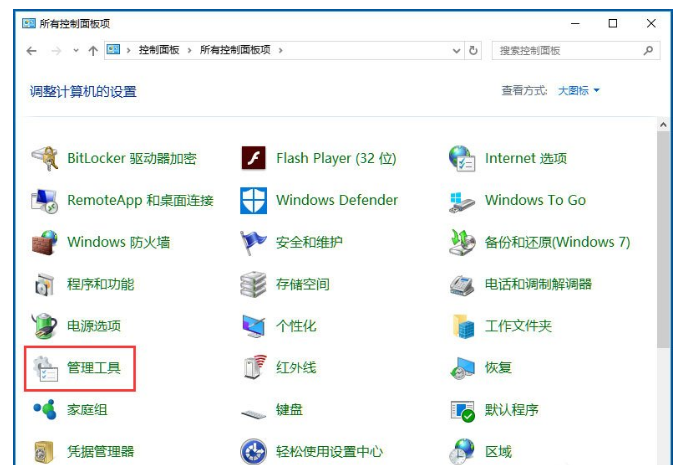The image size is (681, 465).
Task: Expand the address bar history dropdown
Action: (456, 50)
